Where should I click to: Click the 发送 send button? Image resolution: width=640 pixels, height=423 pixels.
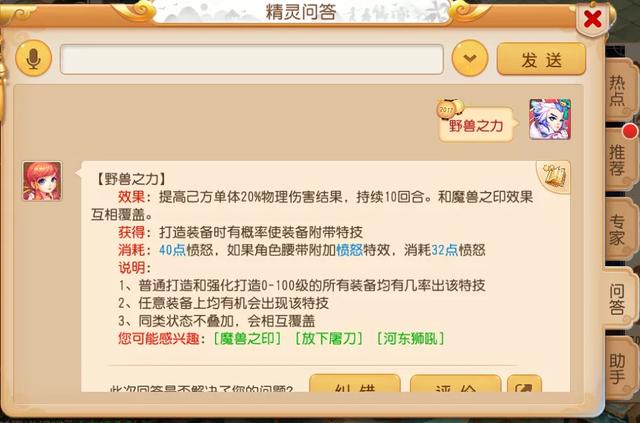(541, 59)
